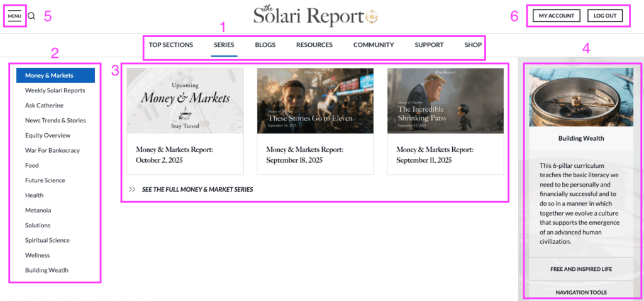Viewport: 644px width, 301px height.
Task: Click the double chevron before full series link
Action: (132, 189)
